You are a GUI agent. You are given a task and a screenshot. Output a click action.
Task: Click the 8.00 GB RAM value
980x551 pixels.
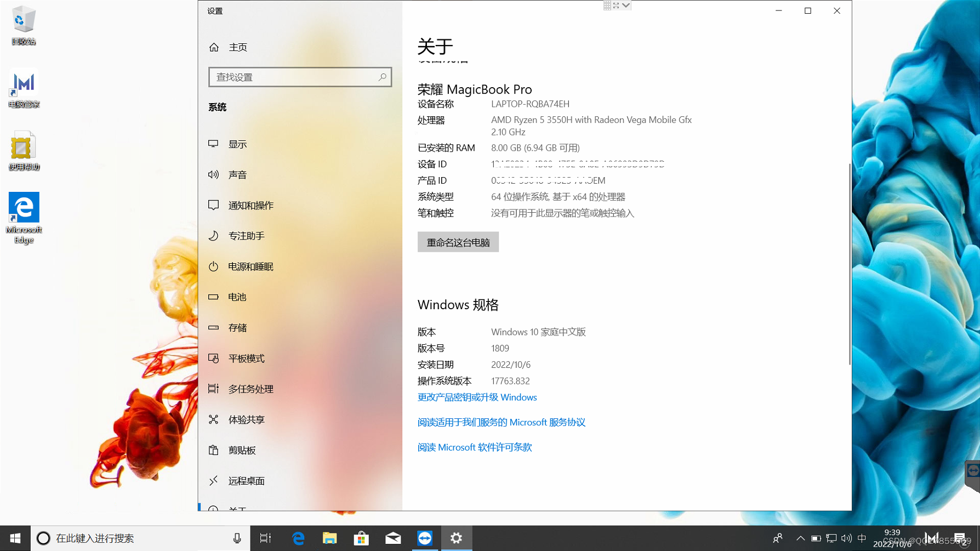(x=535, y=148)
